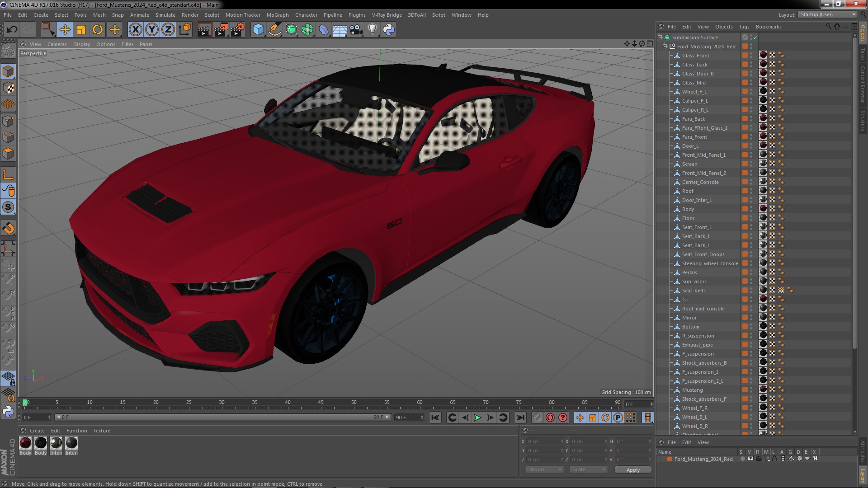
Task: Open the Python script icon in toolbar
Action: (x=389, y=30)
